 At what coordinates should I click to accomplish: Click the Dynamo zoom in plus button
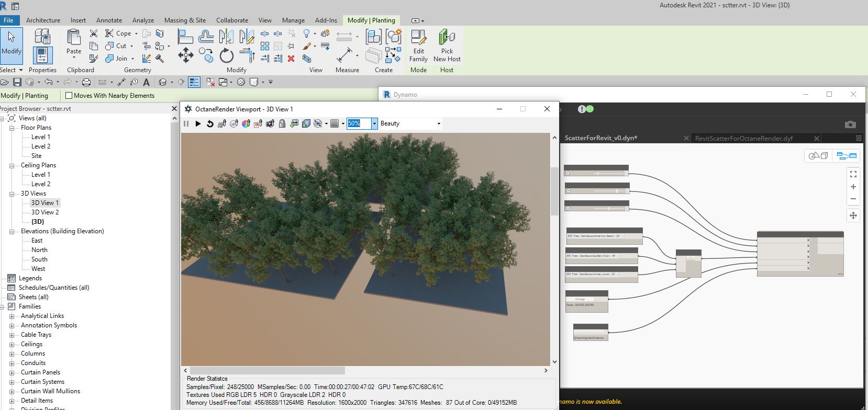point(853,187)
